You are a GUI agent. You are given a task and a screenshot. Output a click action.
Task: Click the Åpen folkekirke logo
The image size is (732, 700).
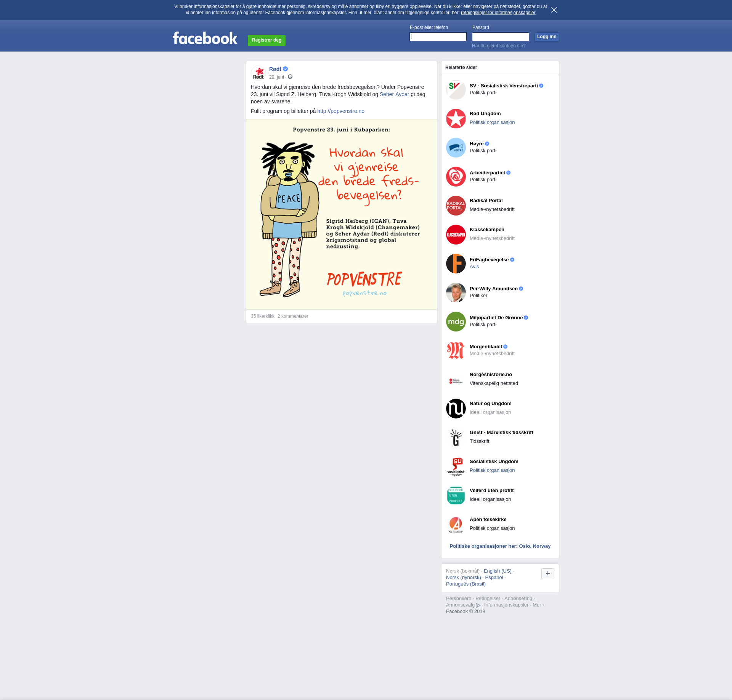point(456,525)
